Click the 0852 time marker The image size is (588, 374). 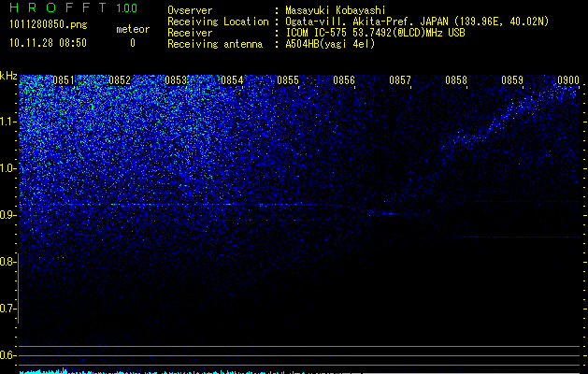(120, 80)
